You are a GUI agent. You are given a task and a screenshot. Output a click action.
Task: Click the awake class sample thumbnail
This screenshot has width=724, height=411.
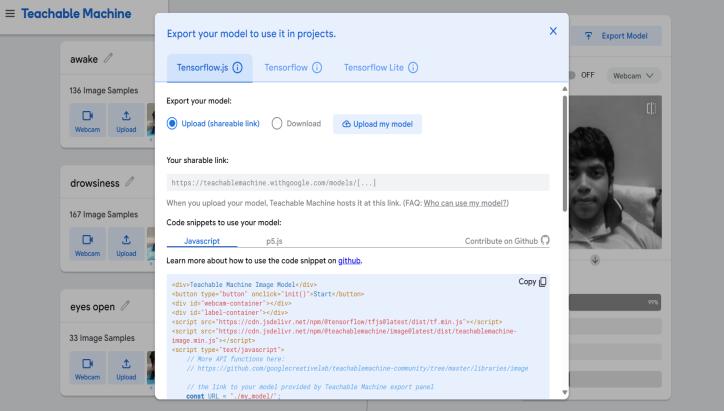tap(151, 120)
